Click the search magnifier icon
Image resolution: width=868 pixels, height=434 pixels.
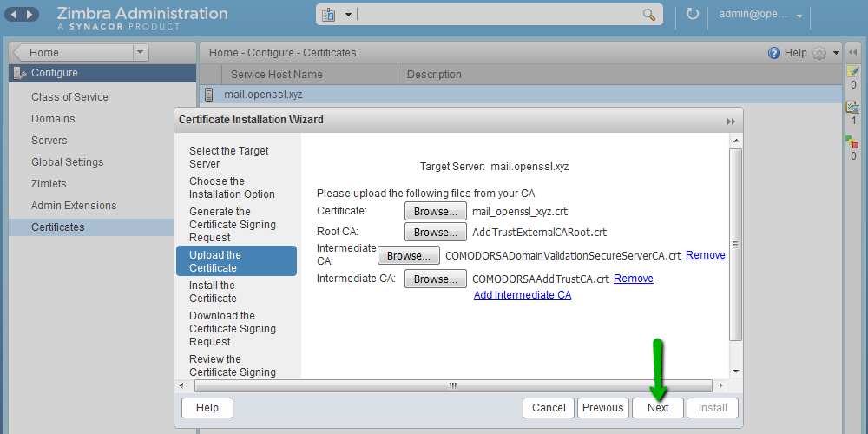648,15
